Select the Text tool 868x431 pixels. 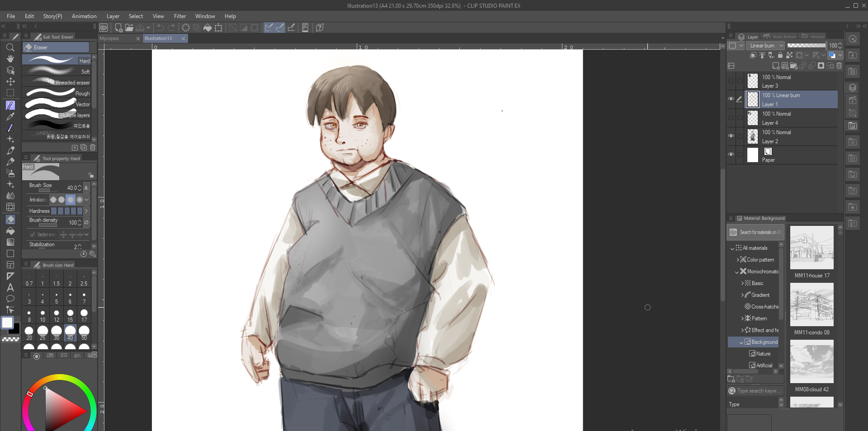click(10, 287)
